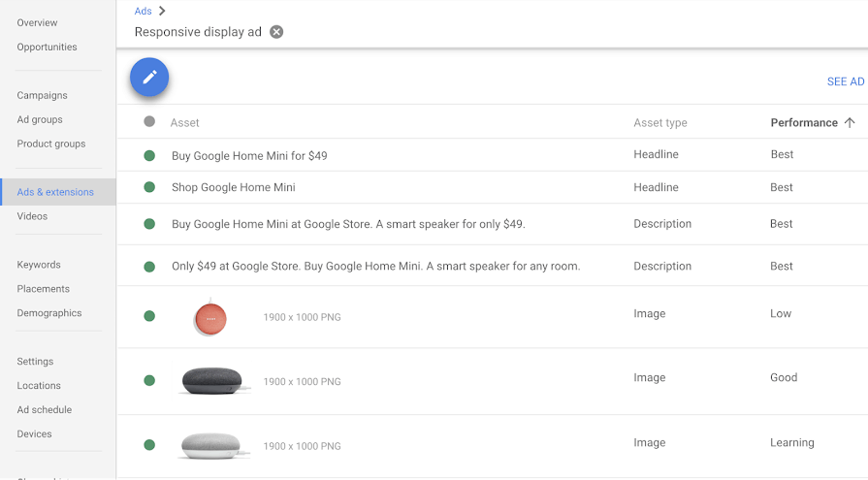Click the Asset type column header

659,123
